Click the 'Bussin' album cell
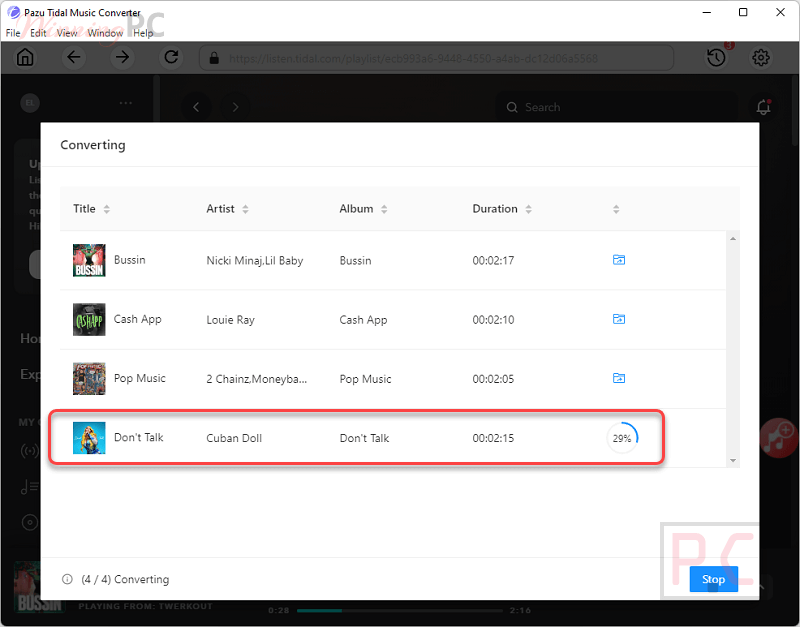 tap(355, 260)
